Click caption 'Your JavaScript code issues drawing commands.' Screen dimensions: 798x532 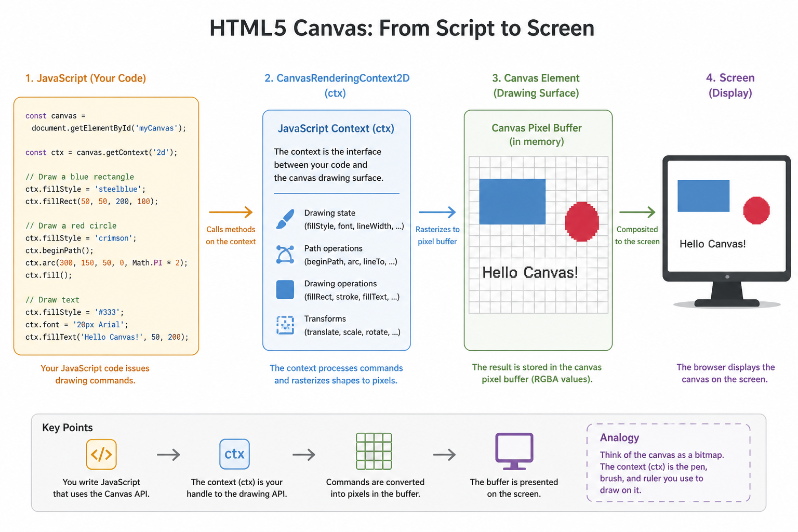click(95, 375)
